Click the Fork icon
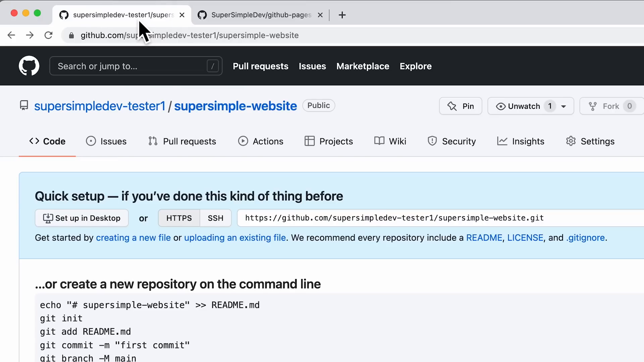 pyautogui.click(x=593, y=106)
